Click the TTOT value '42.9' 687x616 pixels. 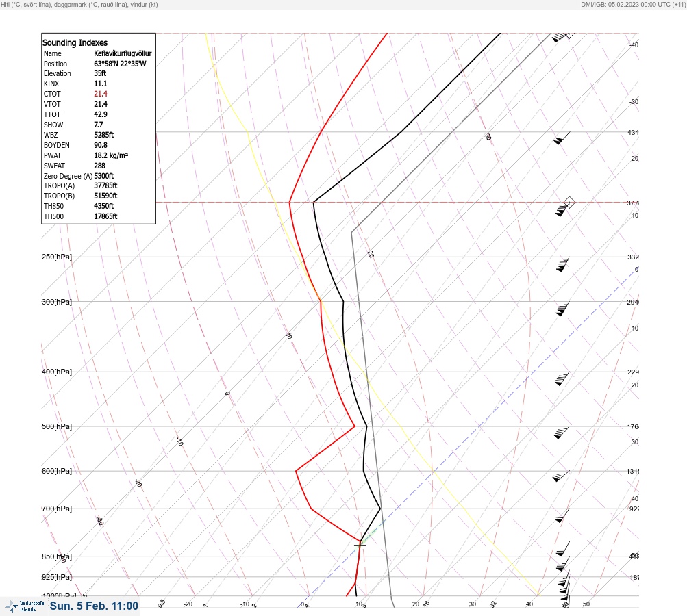click(100, 114)
